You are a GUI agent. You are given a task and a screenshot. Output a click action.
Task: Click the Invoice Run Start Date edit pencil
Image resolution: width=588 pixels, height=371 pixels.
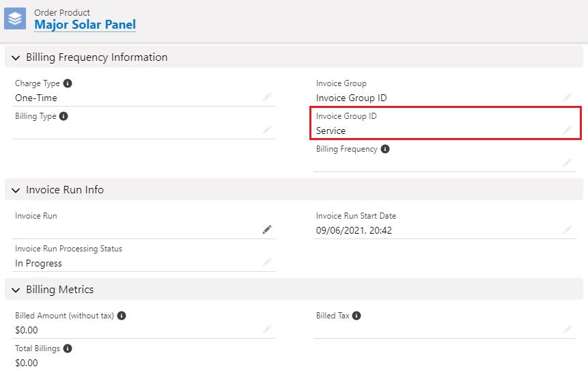click(568, 230)
